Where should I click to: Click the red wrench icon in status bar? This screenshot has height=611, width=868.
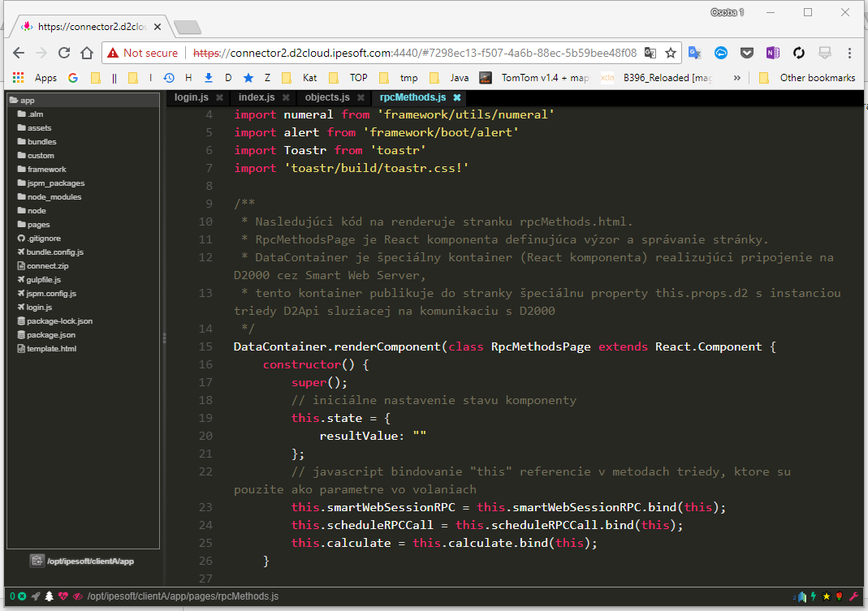(x=853, y=596)
